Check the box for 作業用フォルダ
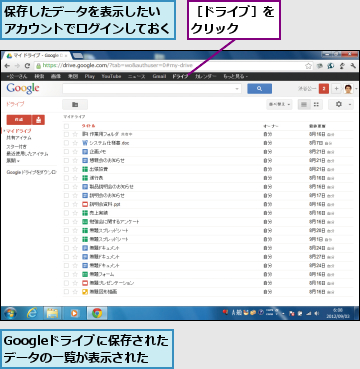Screen dimensions: 360x369 66,134
